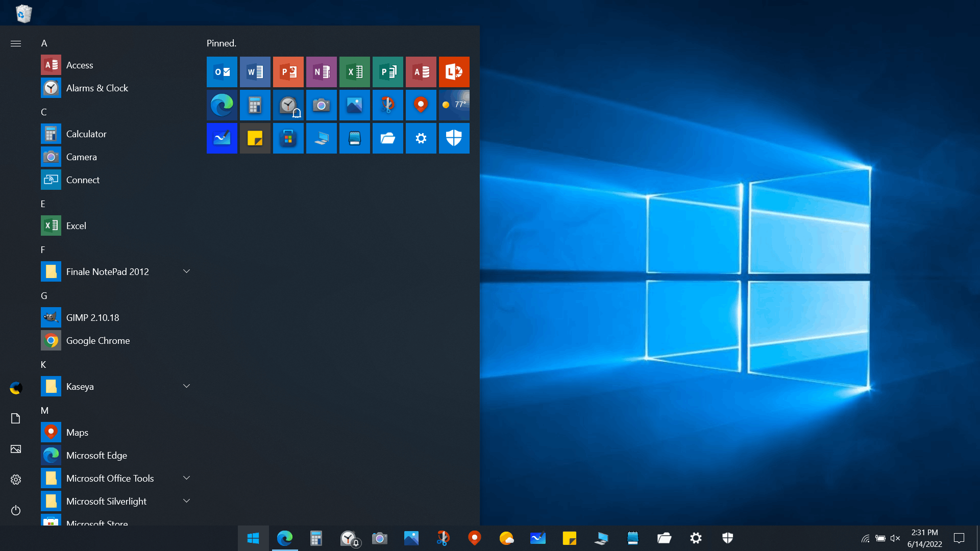The image size is (980, 551).
Task: Open the OneNote pinned tile
Action: coord(321,72)
